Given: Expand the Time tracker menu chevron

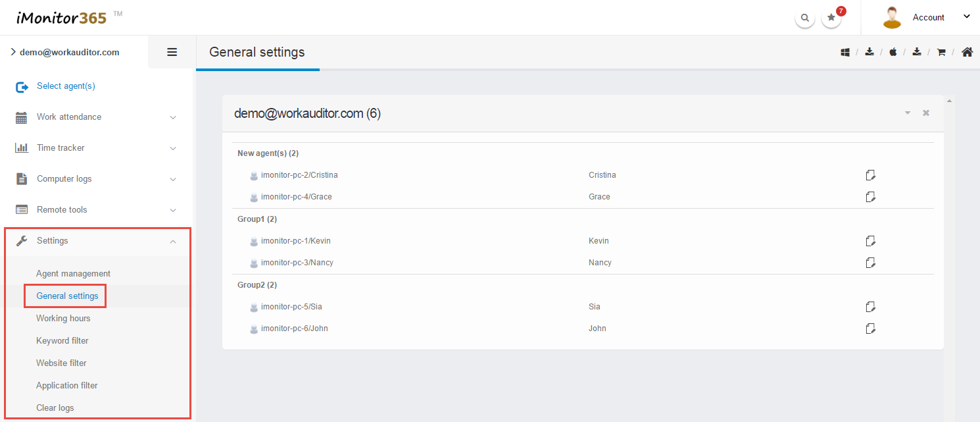Looking at the screenshot, I should pyautogui.click(x=173, y=148).
